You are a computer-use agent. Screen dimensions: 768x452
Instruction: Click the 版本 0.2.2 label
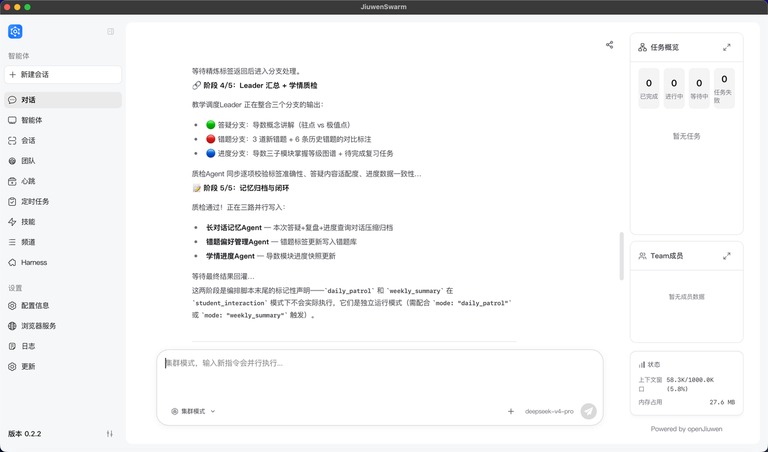(x=24, y=434)
